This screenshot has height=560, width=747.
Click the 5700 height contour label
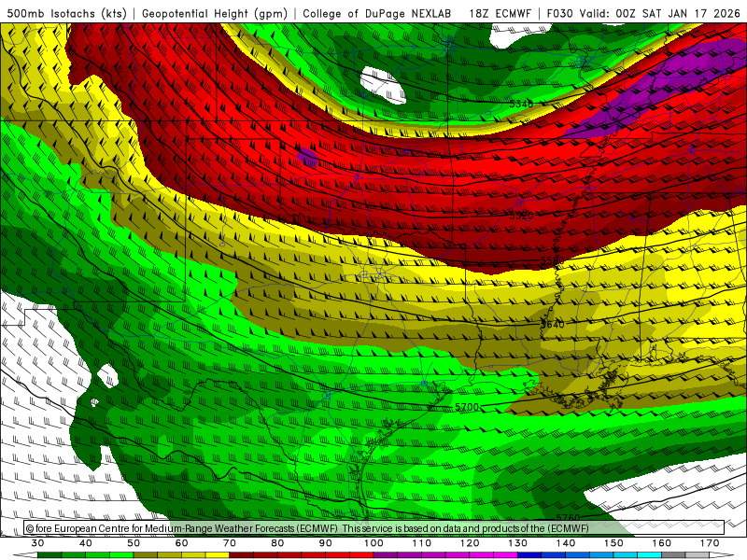pyautogui.click(x=467, y=407)
